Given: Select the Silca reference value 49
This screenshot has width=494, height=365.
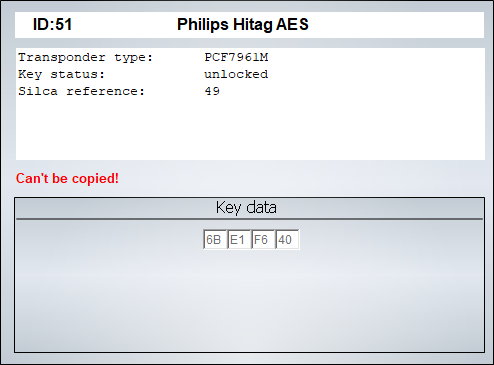Looking at the screenshot, I should click(212, 91).
